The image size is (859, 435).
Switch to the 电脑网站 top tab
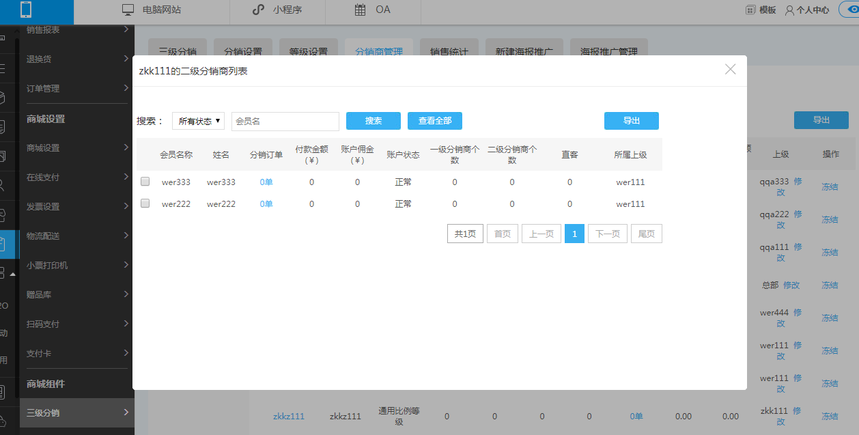pos(151,10)
